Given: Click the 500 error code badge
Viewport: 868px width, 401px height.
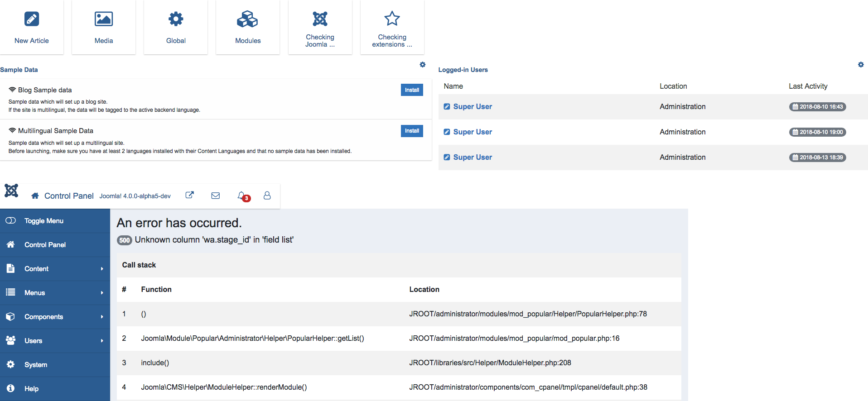Looking at the screenshot, I should coord(125,240).
